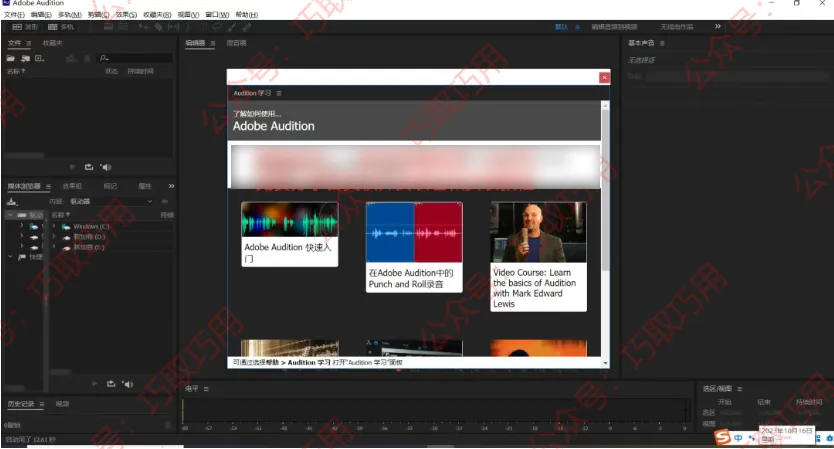The width and height of the screenshot is (834, 449).
Task: Select the 编辑音频到视频 workspace
Action: pyautogui.click(x=614, y=27)
